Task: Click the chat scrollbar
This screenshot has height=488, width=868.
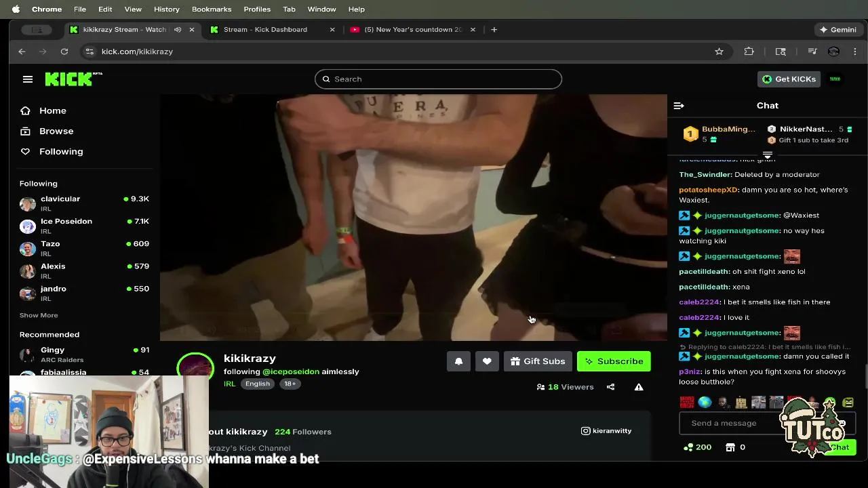Action: (865, 376)
